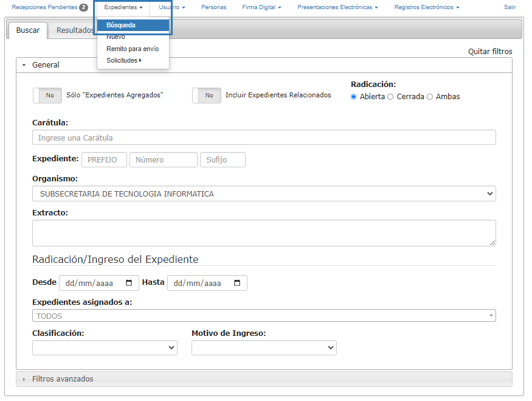This screenshot has height=401, width=532.
Task: Select the Ambas radicación radio button
Action: (430, 97)
